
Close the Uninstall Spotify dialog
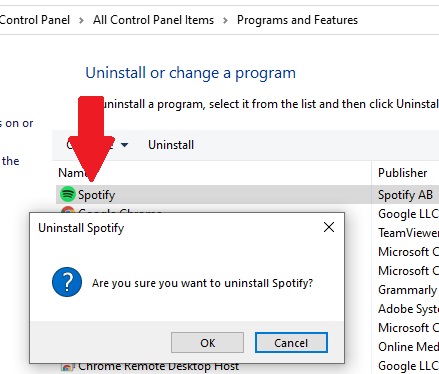click(329, 227)
